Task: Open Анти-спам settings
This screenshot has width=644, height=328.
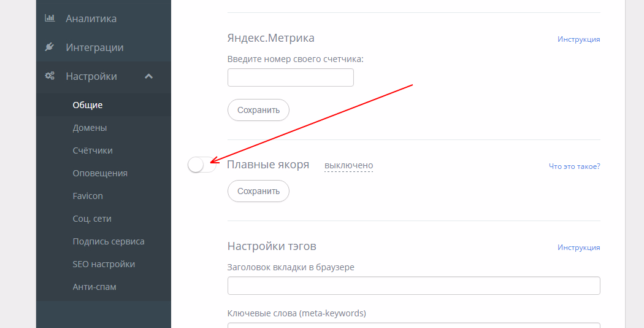Action: (x=94, y=287)
